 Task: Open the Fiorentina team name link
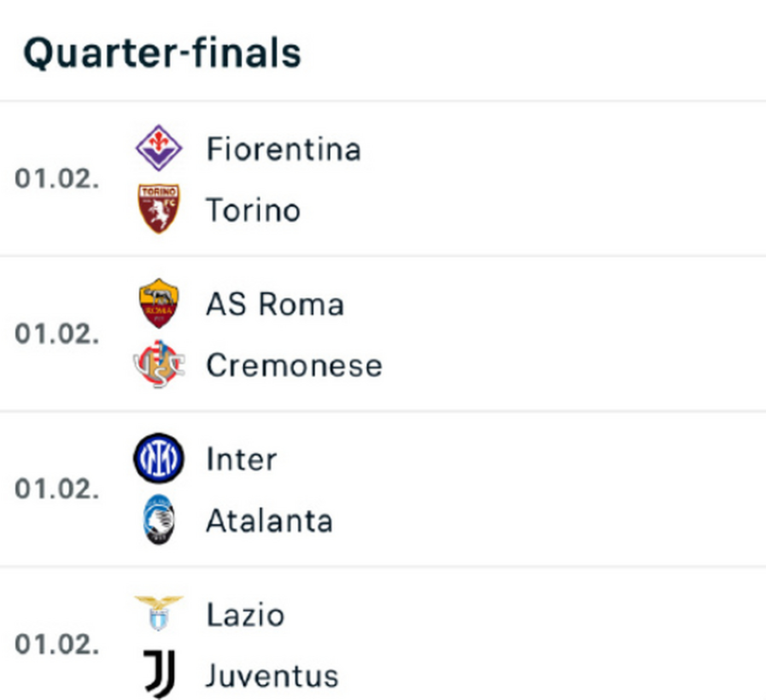pyautogui.click(x=284, y=149)
